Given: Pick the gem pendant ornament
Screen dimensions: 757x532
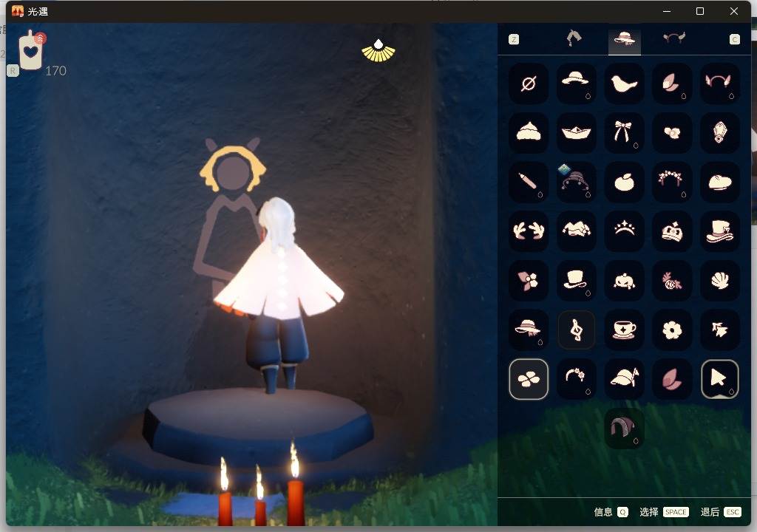Looking at the screenshot, I should coord(719,133).
